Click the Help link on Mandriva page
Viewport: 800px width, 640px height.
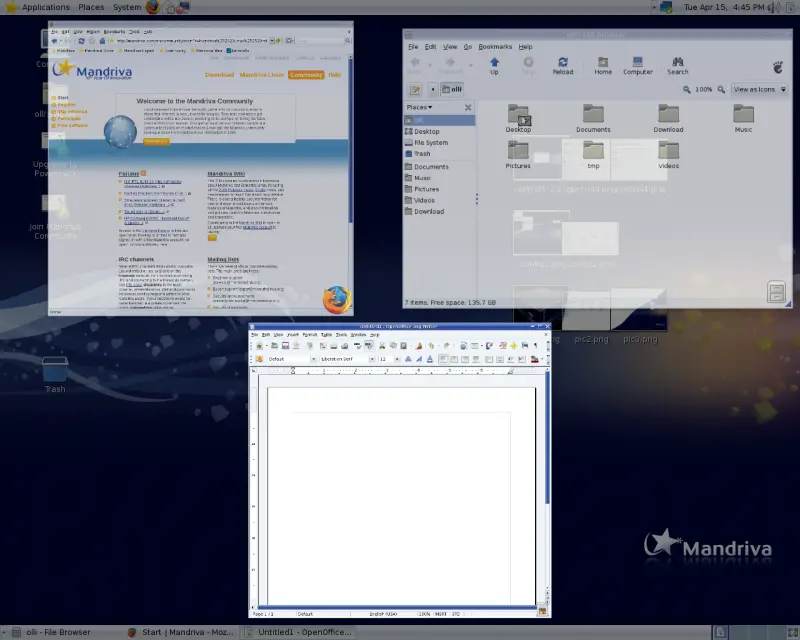coord(334,75)
